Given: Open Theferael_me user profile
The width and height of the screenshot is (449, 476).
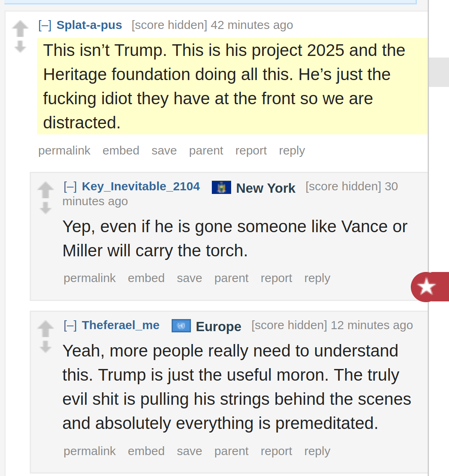Looking at the screenshot, I should coord(121,325).
